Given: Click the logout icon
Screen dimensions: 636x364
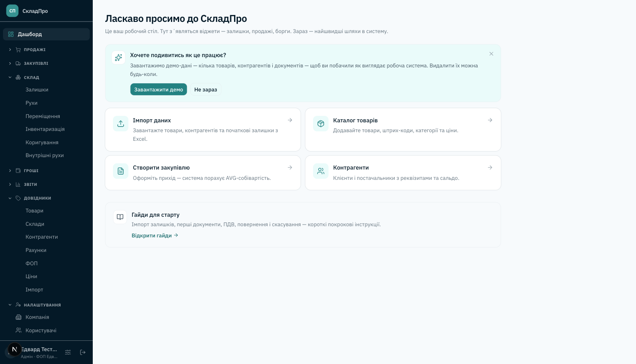Looking at the screenshot, I should pyautogui.click(x=83, y=352).
